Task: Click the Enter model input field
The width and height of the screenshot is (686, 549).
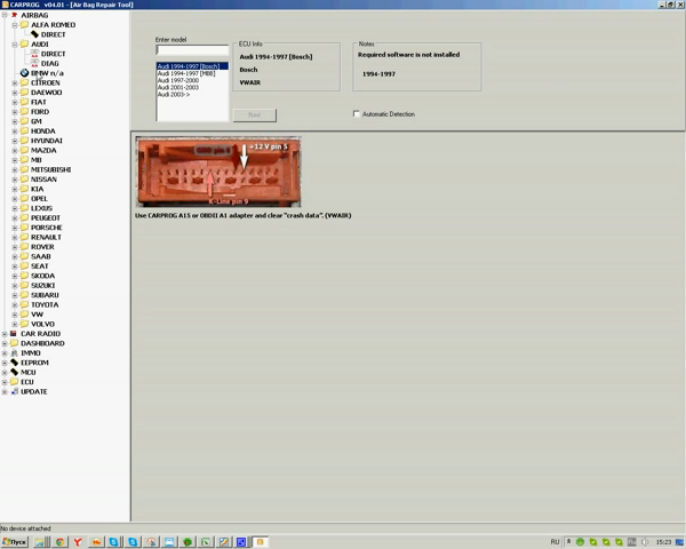Action: (192, 50)
